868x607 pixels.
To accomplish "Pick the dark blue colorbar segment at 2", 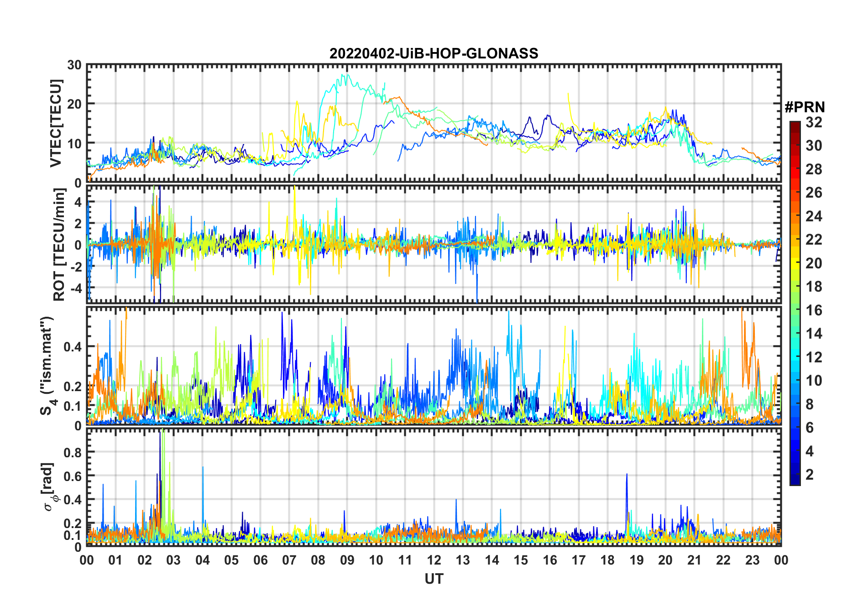I will pos(795,474).
